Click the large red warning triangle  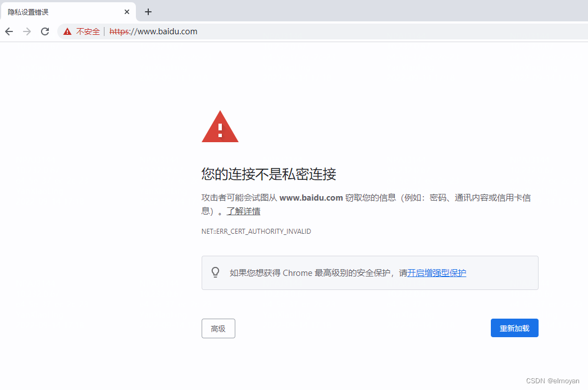click(x=220, y=127)
